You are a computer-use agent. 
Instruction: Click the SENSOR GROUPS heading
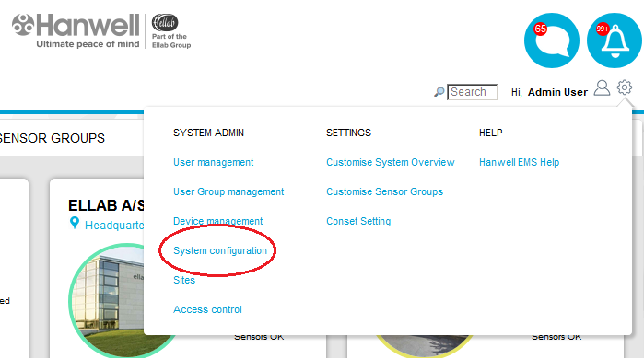click(x=53, y=138)
